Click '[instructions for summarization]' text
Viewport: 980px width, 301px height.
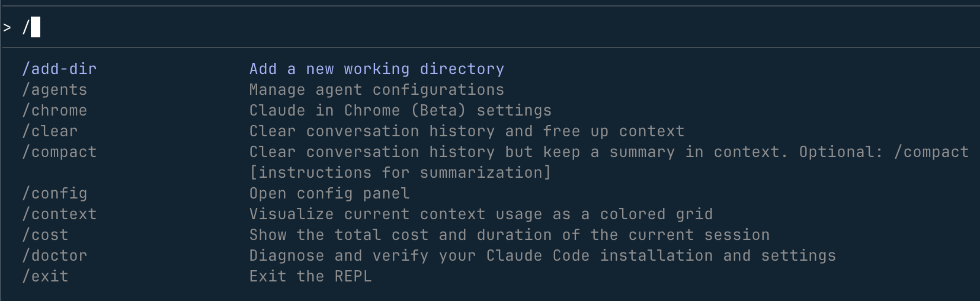click(400, 173)
